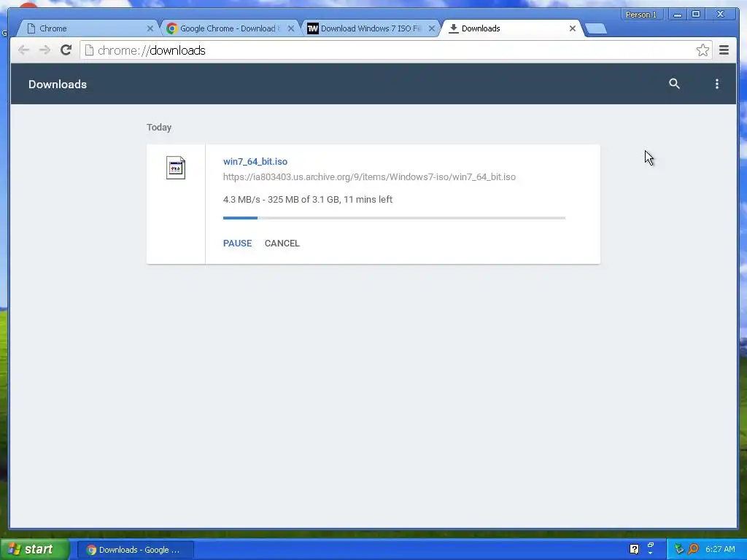Click the Downloads page title
This screenshot has width=747, height=560.
pos(58,85)
